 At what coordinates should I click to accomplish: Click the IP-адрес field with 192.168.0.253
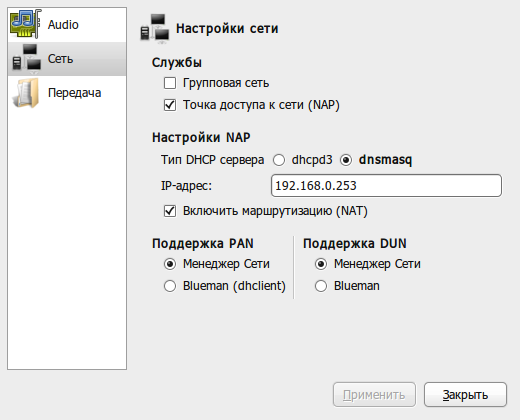[386, 186]
